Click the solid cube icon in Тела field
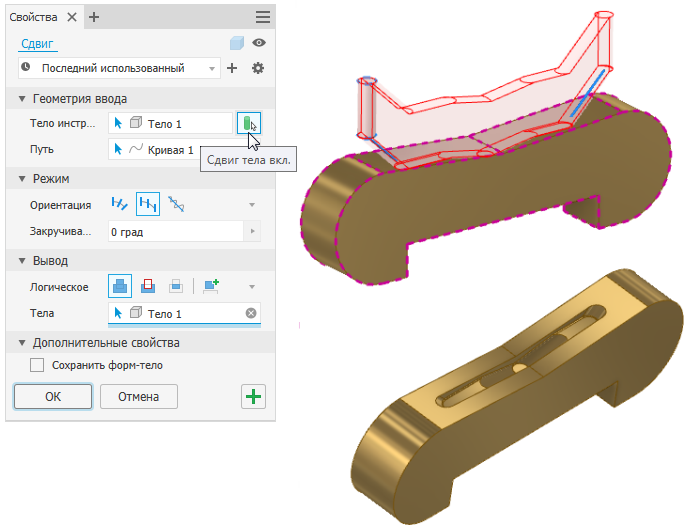Screen dimensions: 684x530 coord(136,312)
